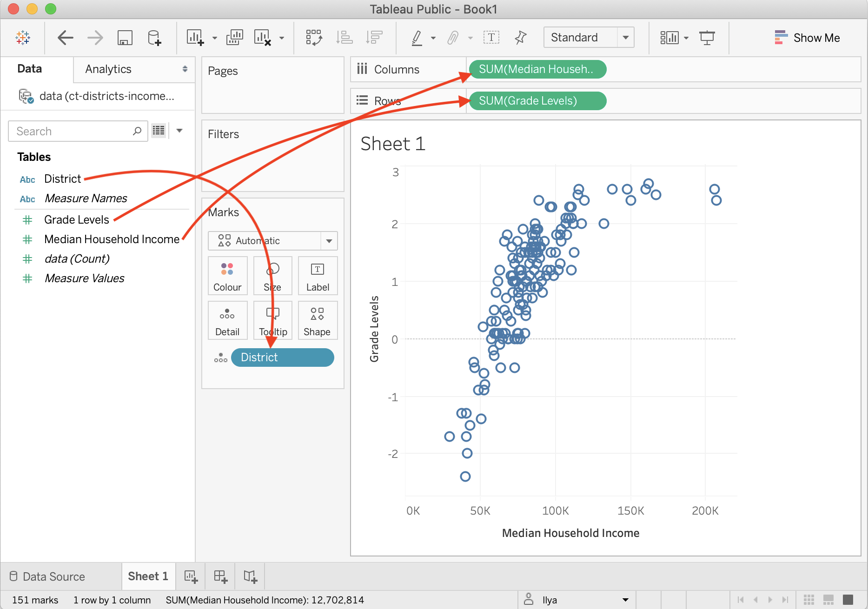Switch to show tabs view
Screen dimensions: 868x609
pos(848,600)
